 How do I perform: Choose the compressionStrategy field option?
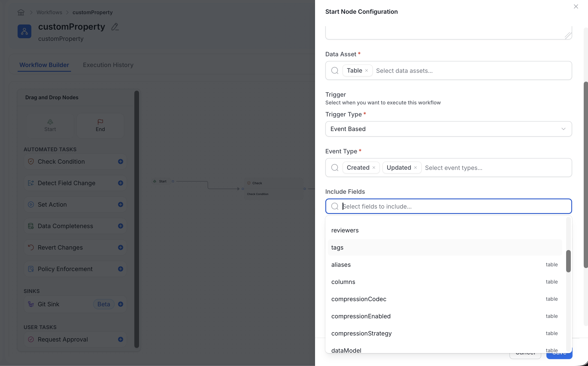(x=445, y=333)
